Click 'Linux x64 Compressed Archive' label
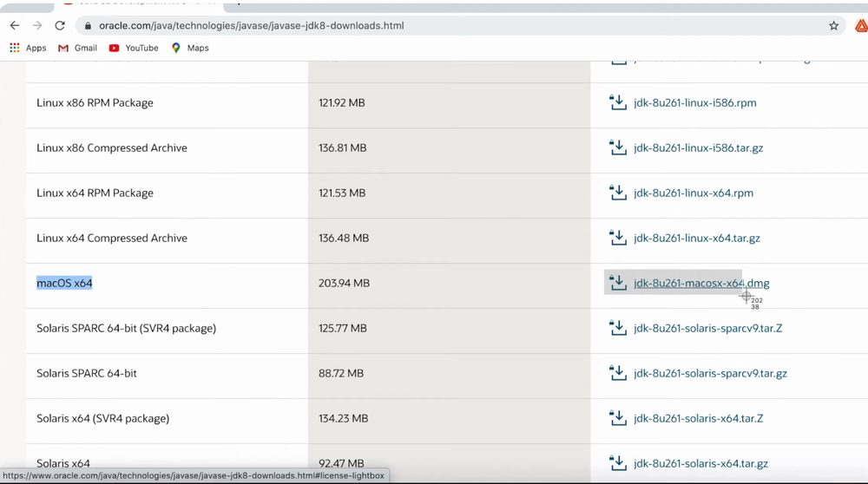 pos(112,238)
